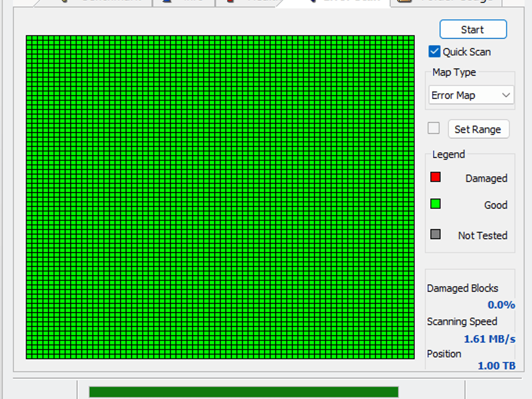The height and width of the screenshot is (399, 532).
Task: Click the '1.61 MB/s' speed value
Action: point(489,339)
